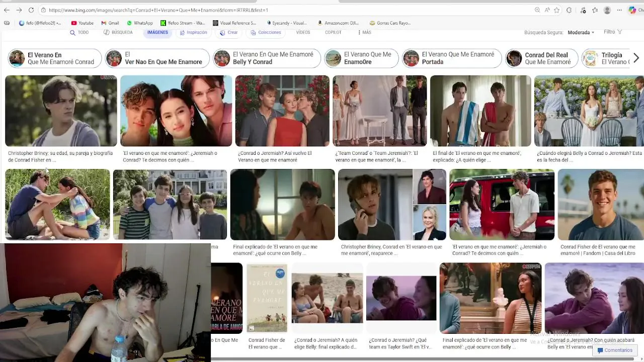The width and height of the screenshot is (644, 362).
Task: Open the Gorras Cars Rayo bookmark
Action: 390,23
